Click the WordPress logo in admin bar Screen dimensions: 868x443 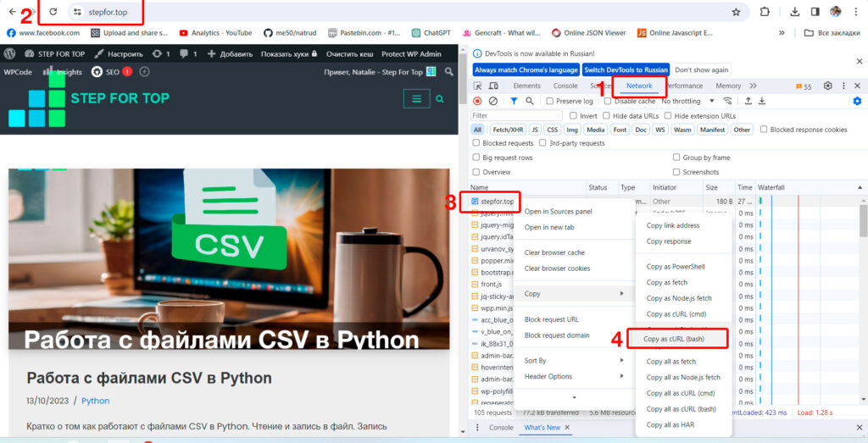point(9,53)
